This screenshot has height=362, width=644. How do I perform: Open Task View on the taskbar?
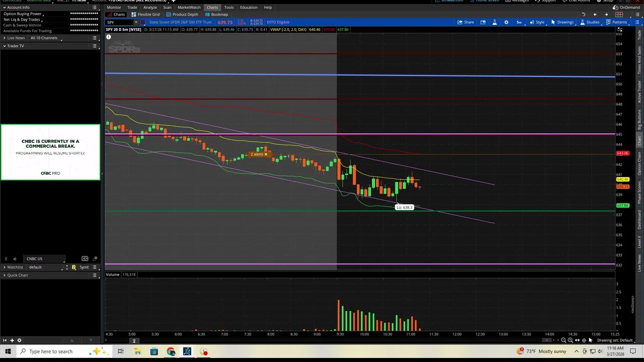[121, 351]
